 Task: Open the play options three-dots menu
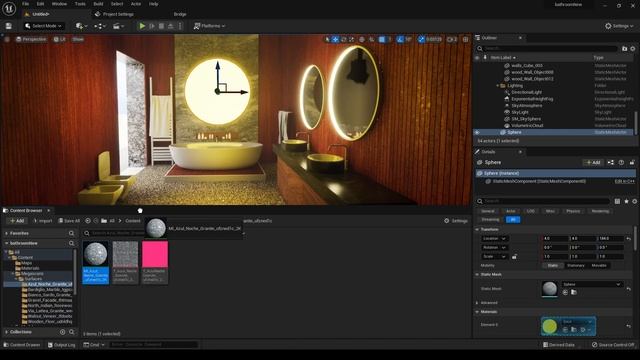[180, 26]
